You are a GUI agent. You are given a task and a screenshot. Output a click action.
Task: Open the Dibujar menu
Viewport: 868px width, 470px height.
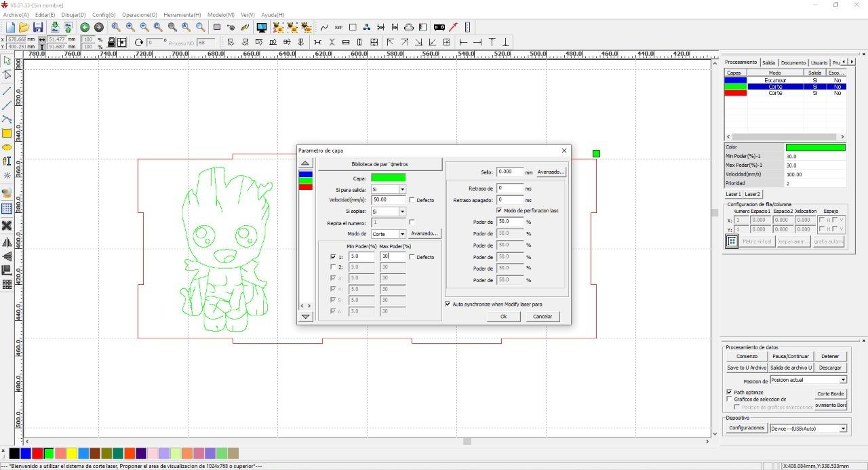pyautogui.click(x=73, y=14)
